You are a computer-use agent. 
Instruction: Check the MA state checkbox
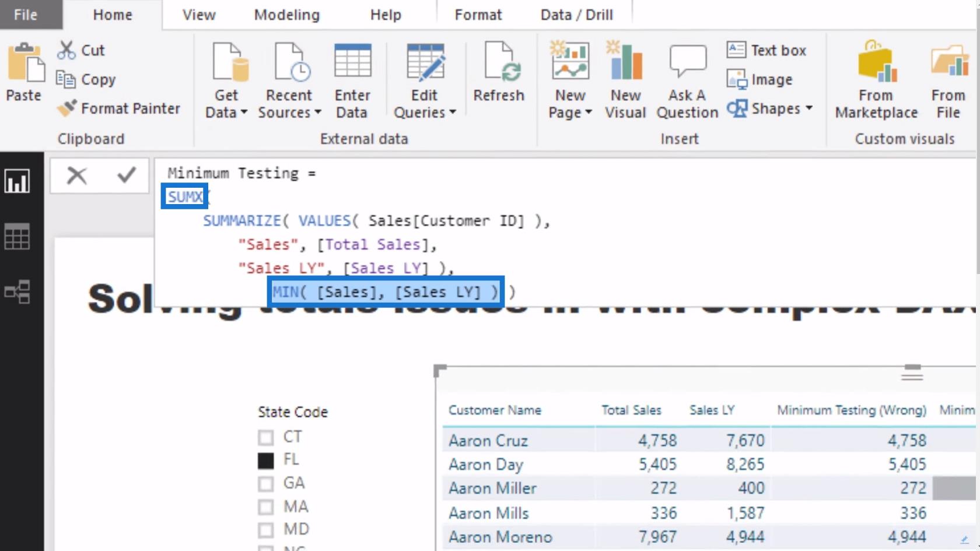click(x=266, y=507)
